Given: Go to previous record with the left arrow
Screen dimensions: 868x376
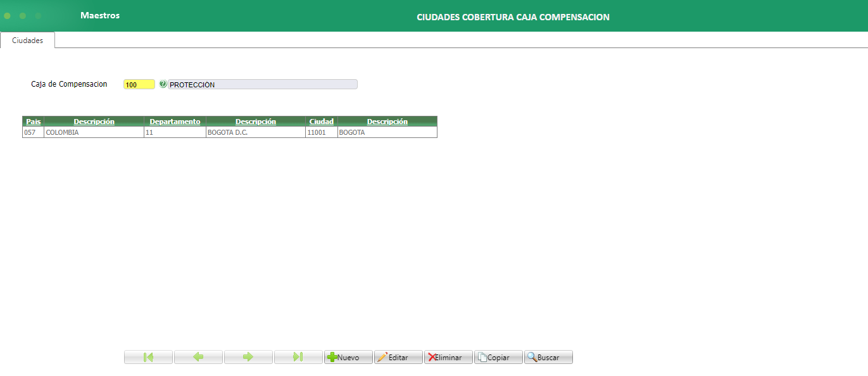Looking at the screenshot, I should pos(198,356).
